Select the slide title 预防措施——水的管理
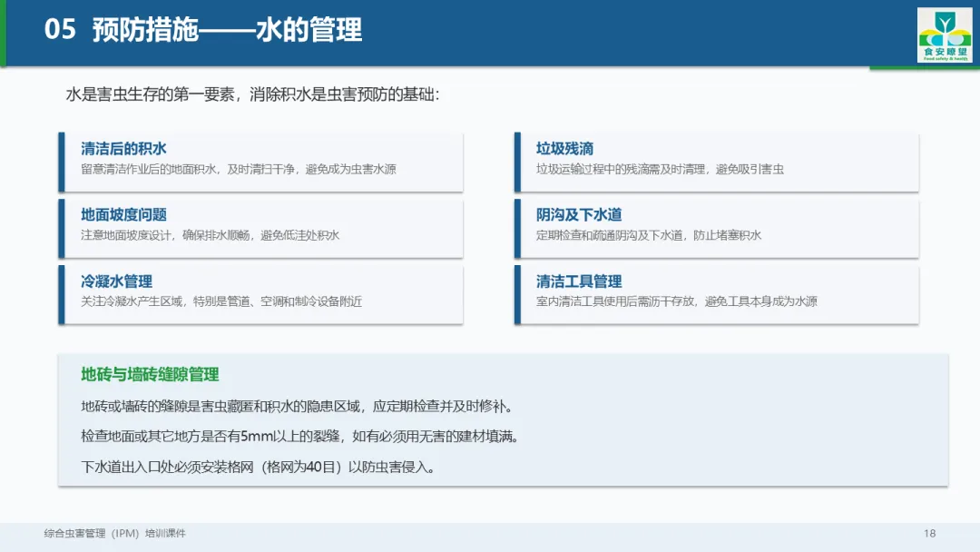Image resolution: width=980 pixels, height=552 pixels. (x=227, y=30)
